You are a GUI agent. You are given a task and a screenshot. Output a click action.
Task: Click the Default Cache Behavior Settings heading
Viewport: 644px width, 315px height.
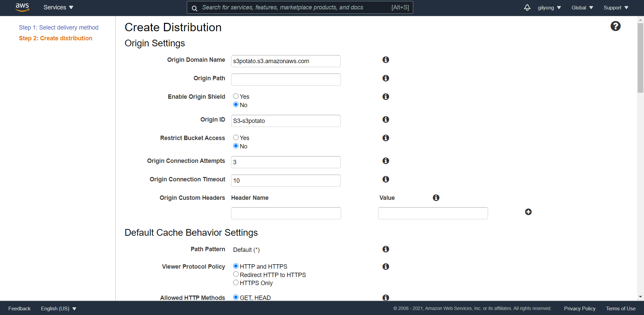click(x=191, y=233)
